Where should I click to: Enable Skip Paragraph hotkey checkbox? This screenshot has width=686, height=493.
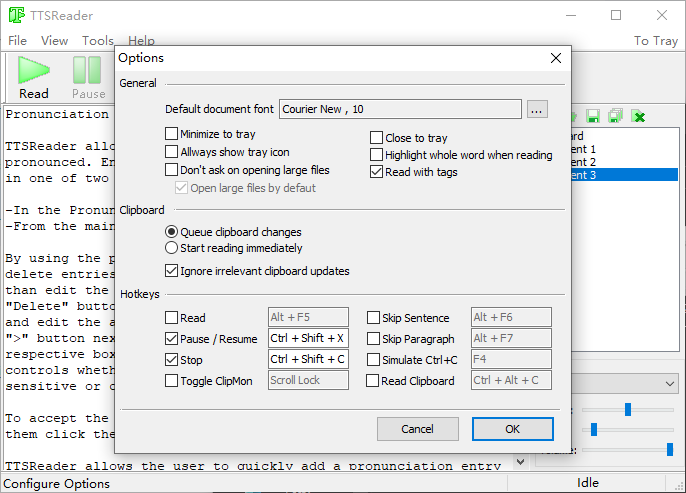pyautogui.click(x=373, y=338)
